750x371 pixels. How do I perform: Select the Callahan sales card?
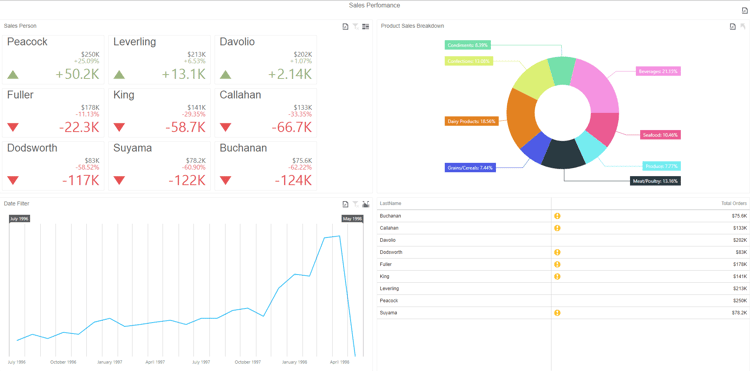pos(265,113)
